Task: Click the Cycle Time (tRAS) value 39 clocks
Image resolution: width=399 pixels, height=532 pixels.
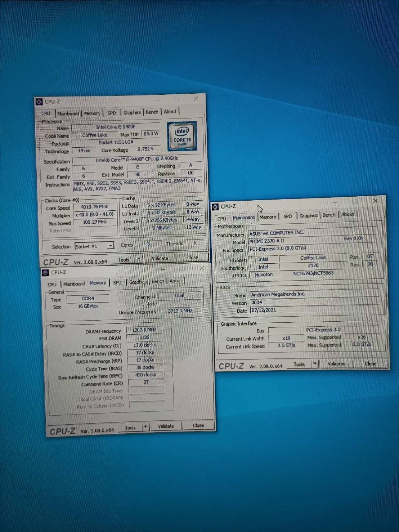Action: pyautogui.click(x=145, y=367)
